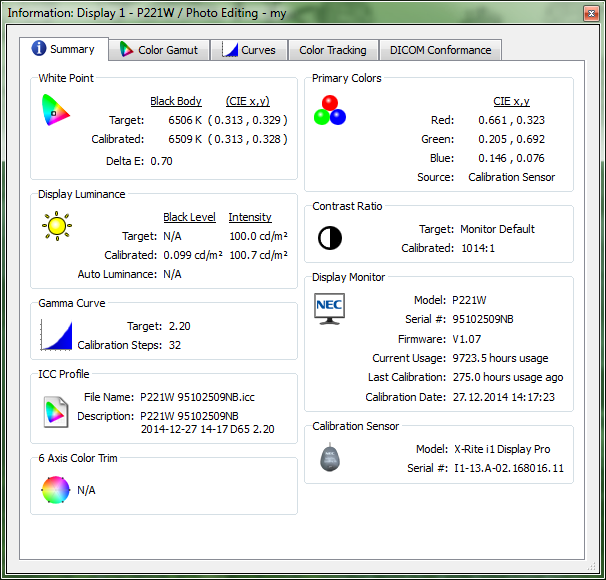Click the window resize grip corner

point(591,566)
